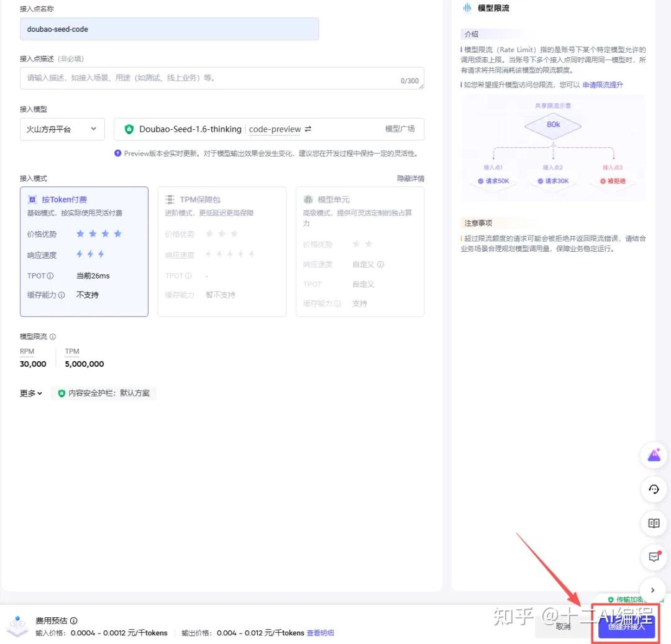
Task: Click the info icon next to 自定义 in 模型单元 card
Action: (x=380, y=264)
